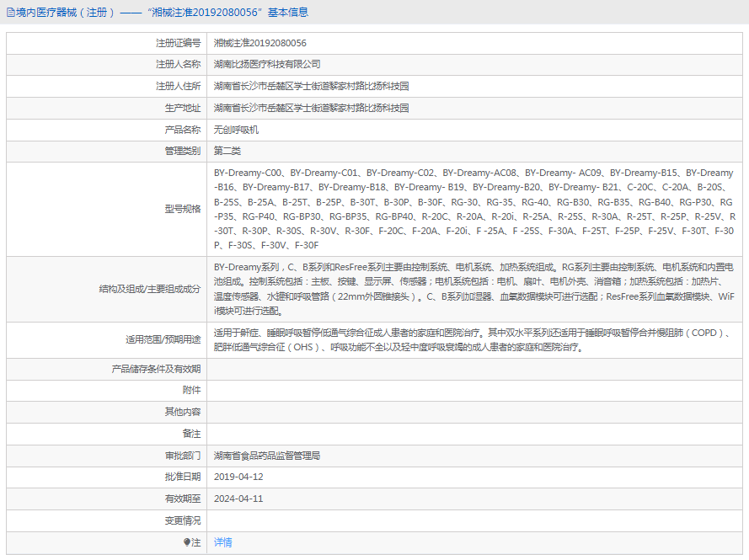Viewport: 749px width, 560px height.
Task: Click the page heading 境内医疗器械（注册）基本信息
Action: [163, 13]
